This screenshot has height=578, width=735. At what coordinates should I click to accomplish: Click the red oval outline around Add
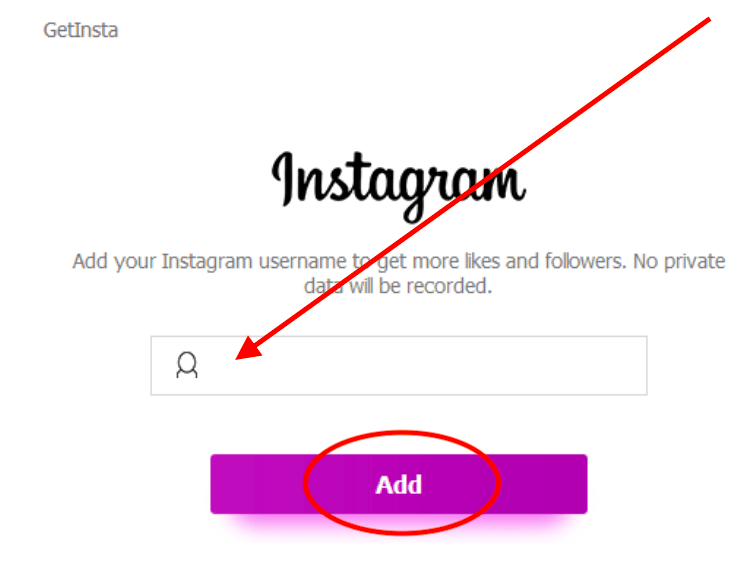[x=401, y=482]
